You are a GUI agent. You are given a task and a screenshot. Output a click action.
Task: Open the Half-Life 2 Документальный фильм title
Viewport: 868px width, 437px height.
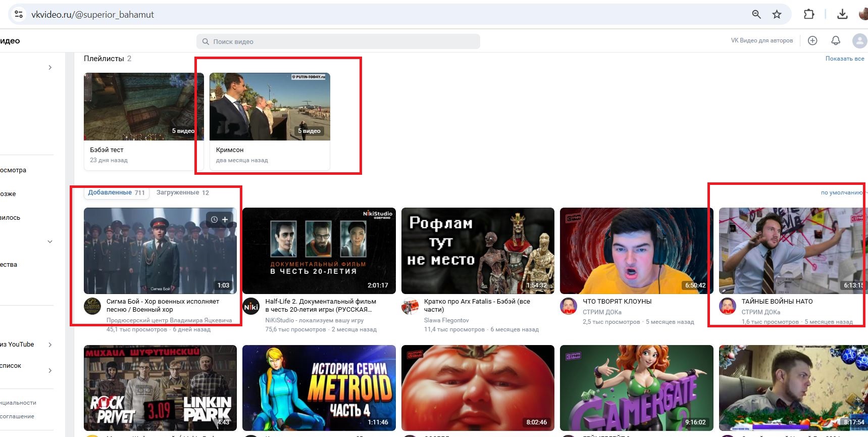pyautogui.click(x=321, y=306)
